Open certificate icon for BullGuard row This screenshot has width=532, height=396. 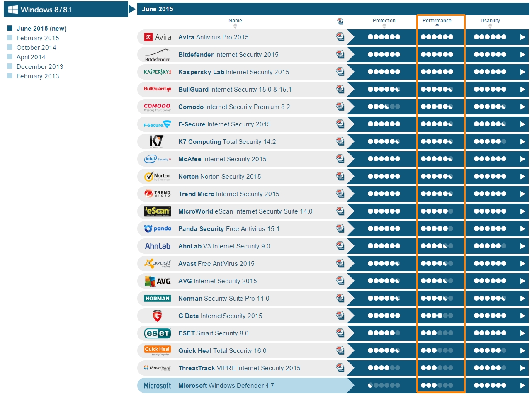click(x=340, y=89)
